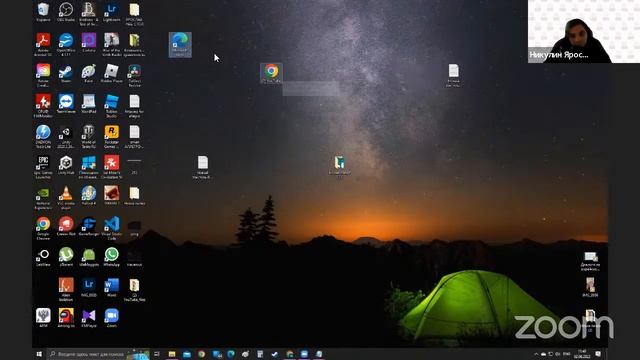
Task: Open the Cortana purple circle icon
Action: (x=89, y=42)
